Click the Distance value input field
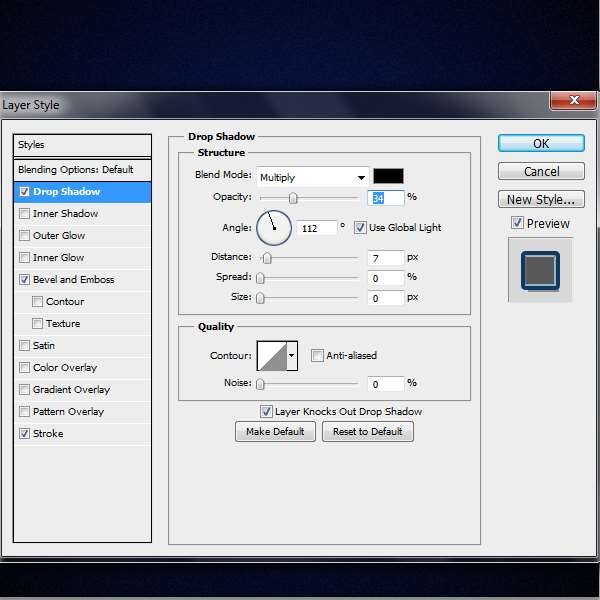This screenshot has width=600, height=600. tap(385, 258)
